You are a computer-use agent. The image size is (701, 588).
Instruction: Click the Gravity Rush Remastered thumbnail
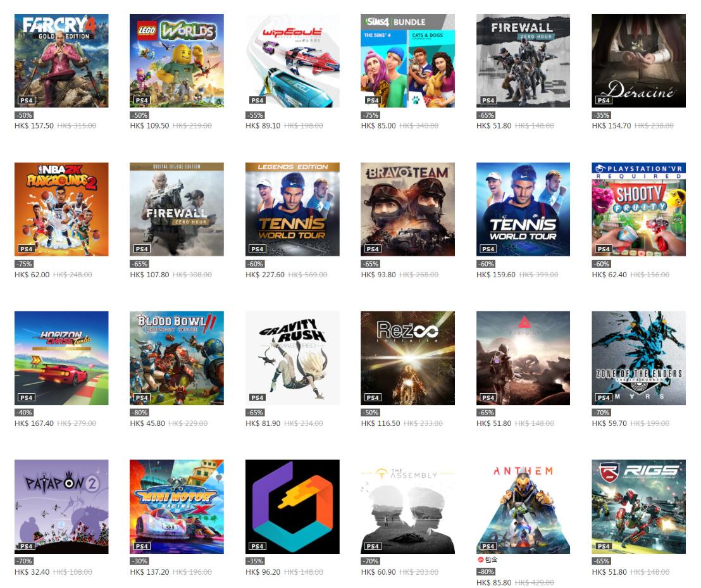point(292,358)
